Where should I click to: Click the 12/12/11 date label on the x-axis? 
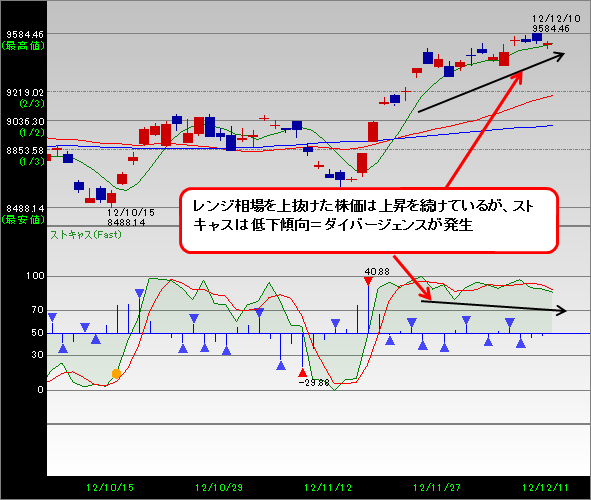pyautogui.click(x=545, y=488)
